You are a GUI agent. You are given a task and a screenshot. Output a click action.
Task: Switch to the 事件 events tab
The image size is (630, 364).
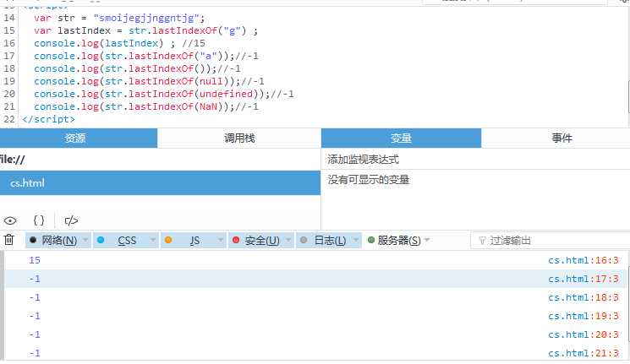point(556,138)
